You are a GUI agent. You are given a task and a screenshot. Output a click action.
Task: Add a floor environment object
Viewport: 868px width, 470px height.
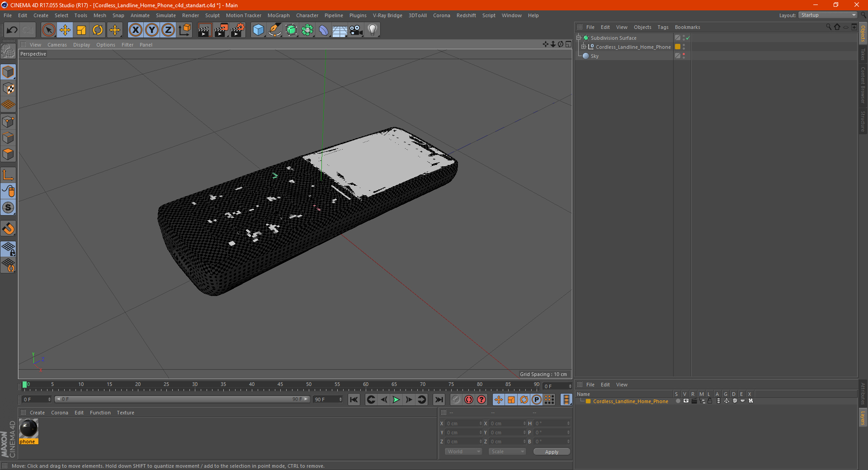[x=340, y=30]
